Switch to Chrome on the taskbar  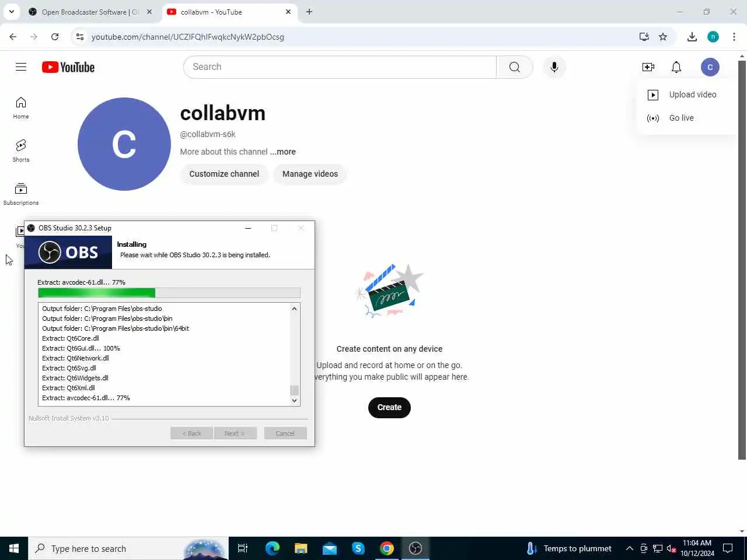click(387, 548)
